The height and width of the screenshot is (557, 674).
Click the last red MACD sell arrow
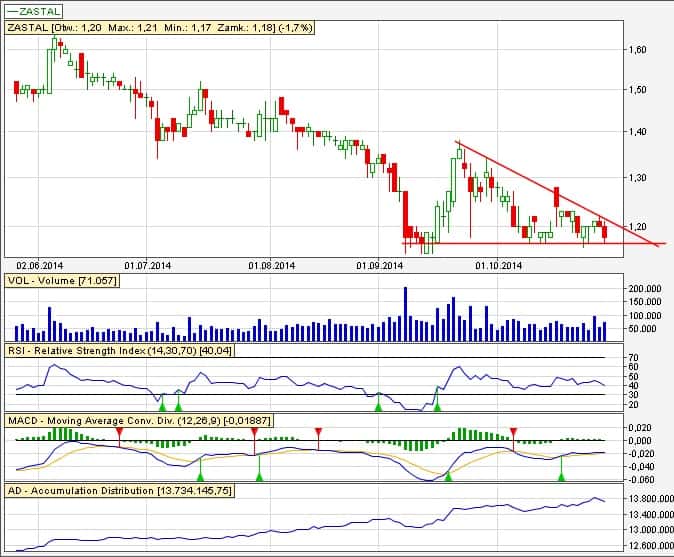514,430
